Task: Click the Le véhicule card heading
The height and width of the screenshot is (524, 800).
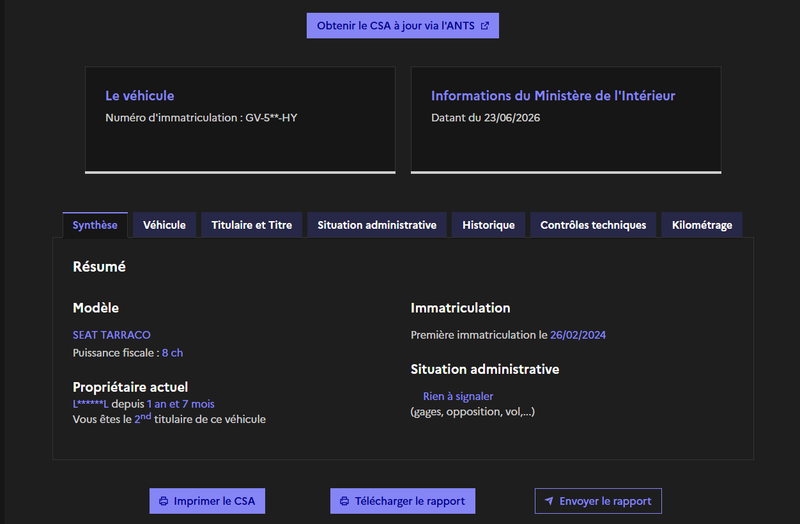Action: tap(140, 96)
